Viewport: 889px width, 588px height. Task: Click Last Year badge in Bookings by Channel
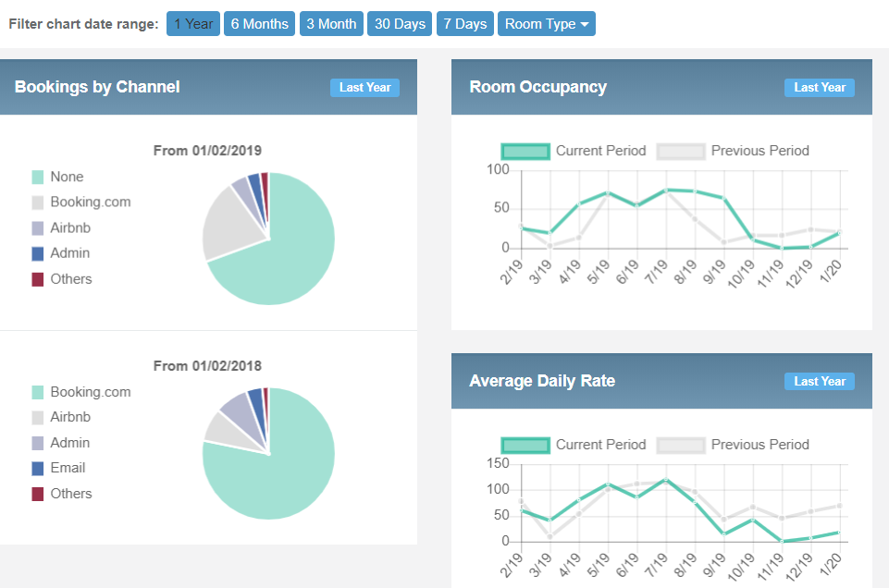[365, 87]
